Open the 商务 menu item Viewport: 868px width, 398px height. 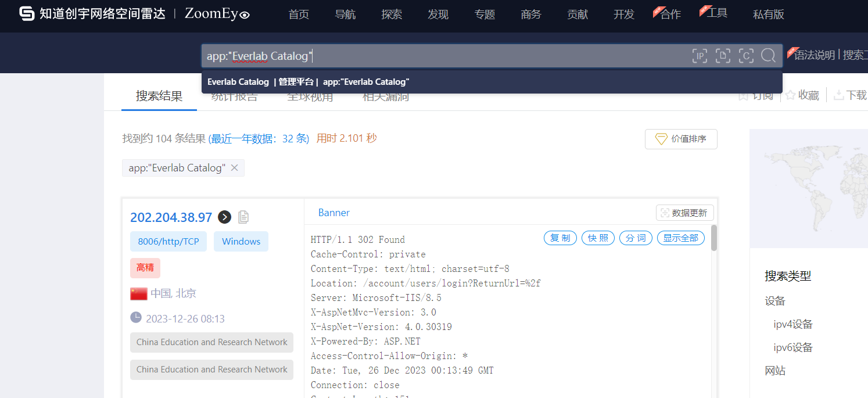531,15
